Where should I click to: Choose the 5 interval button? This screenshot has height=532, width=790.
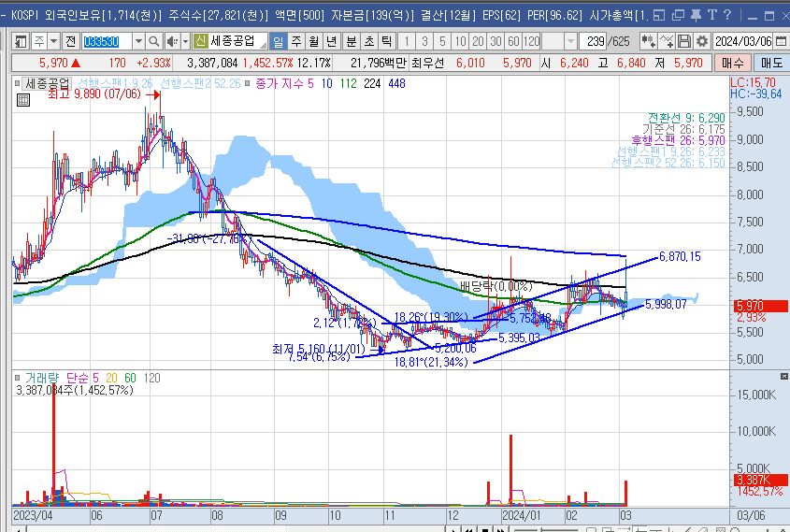(442, 41)
